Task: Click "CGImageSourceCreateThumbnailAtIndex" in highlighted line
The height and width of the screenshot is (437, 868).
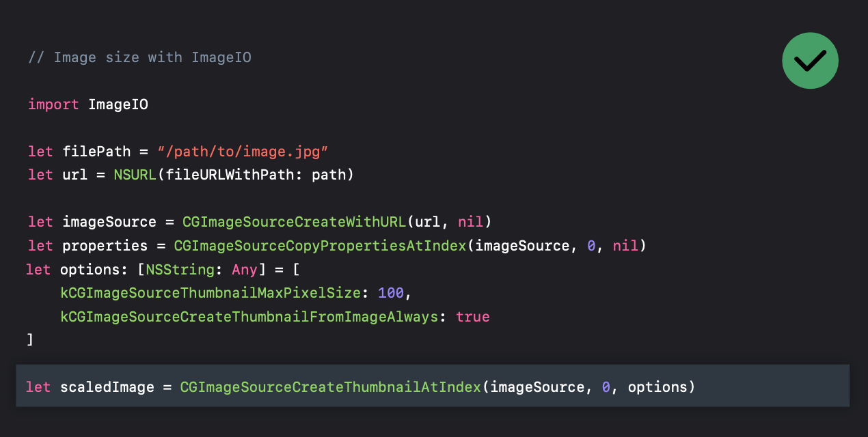Action: point(331,387)
